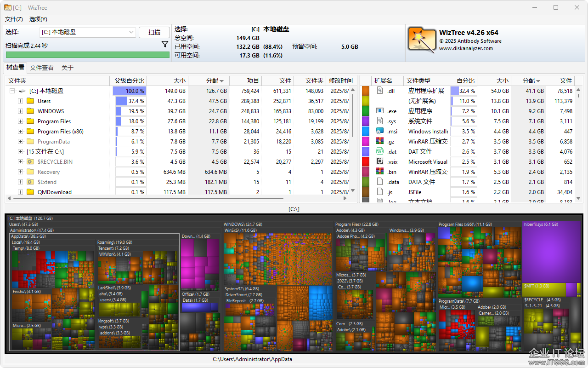This screenshot has height=368, width=588.
Task: Click the WizTree wizard logo icon
Action: coord(422,40)
